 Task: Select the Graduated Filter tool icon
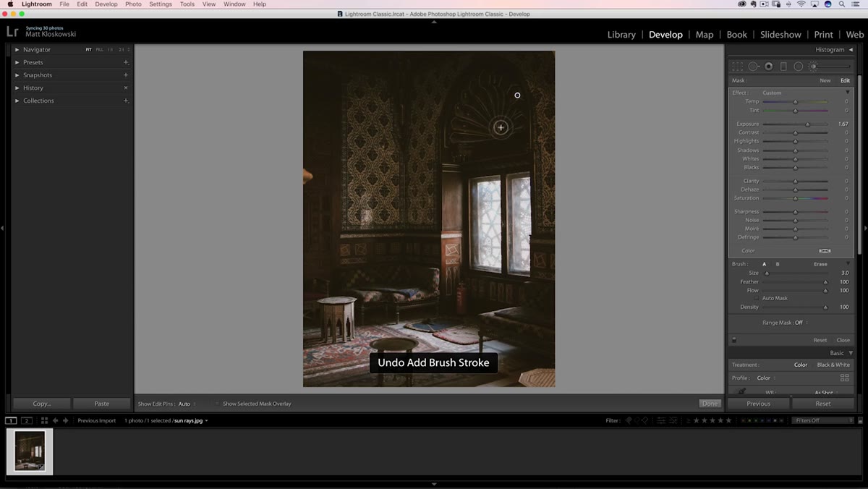point(783,66)
